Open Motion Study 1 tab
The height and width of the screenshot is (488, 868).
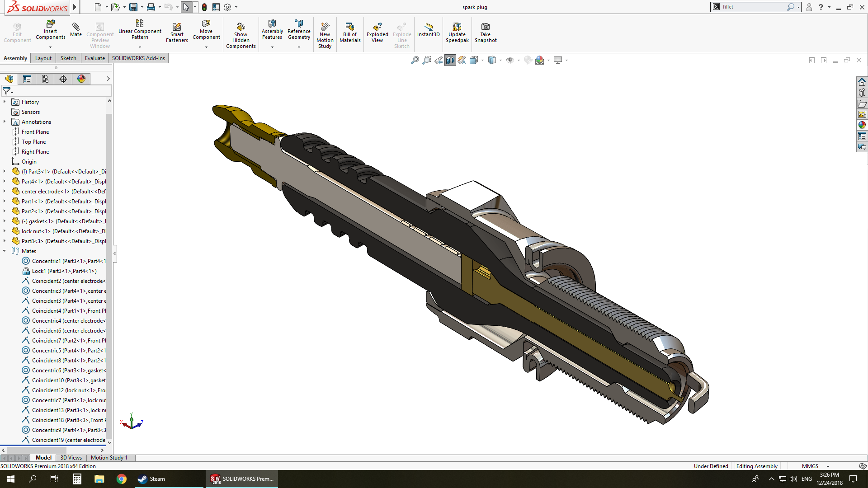click(x=109, y=458)
